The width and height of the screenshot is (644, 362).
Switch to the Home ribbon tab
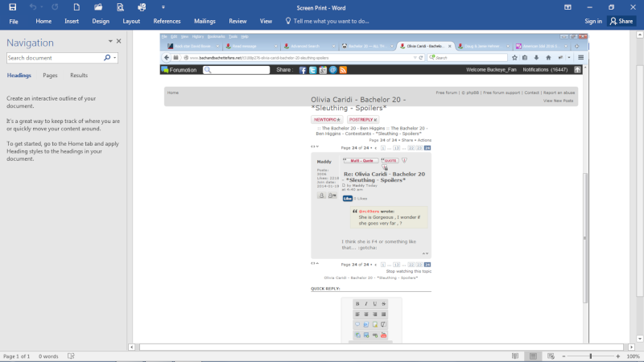tap(43, 22)
